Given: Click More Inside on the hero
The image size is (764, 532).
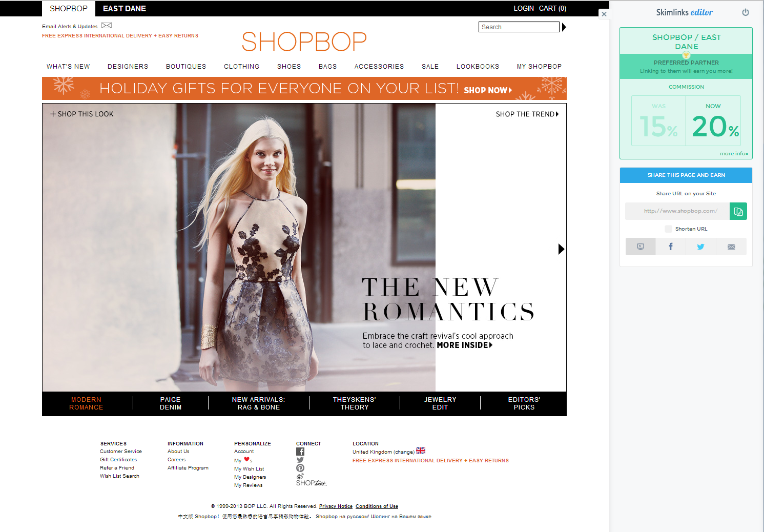Looking at the screenshot, I should click(464, 345).
